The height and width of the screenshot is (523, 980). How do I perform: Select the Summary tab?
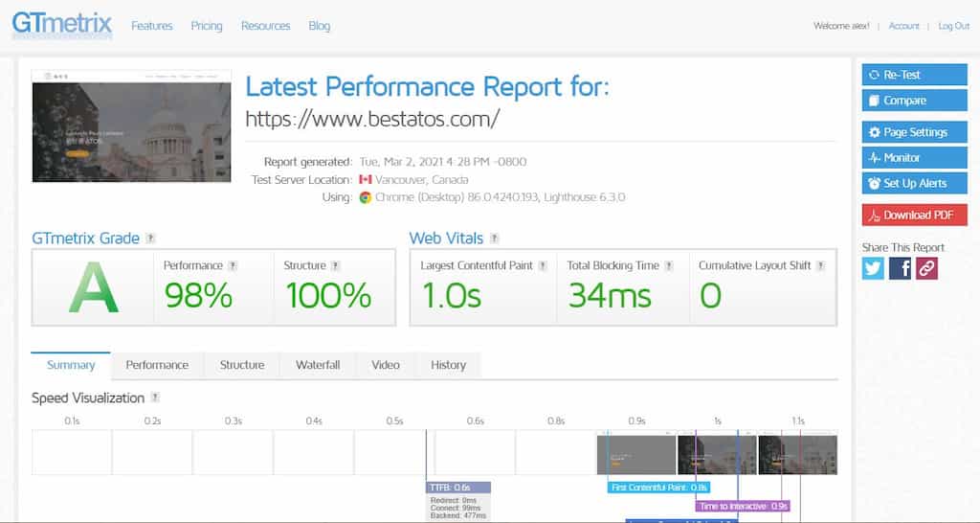tap(71, 365)
